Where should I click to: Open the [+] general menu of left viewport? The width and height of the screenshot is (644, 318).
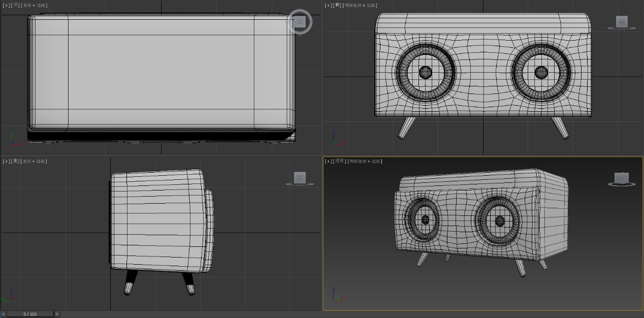click(6, 161)
